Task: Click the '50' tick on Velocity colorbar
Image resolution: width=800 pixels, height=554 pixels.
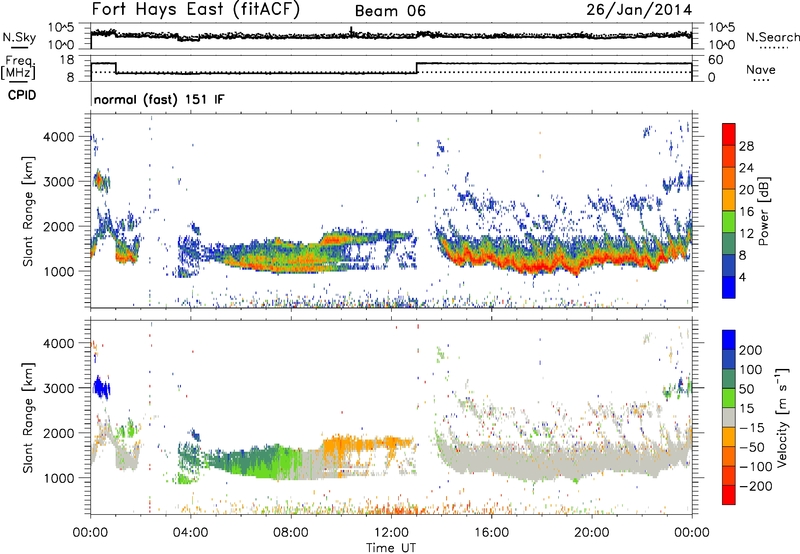Action: pos(747,389)
